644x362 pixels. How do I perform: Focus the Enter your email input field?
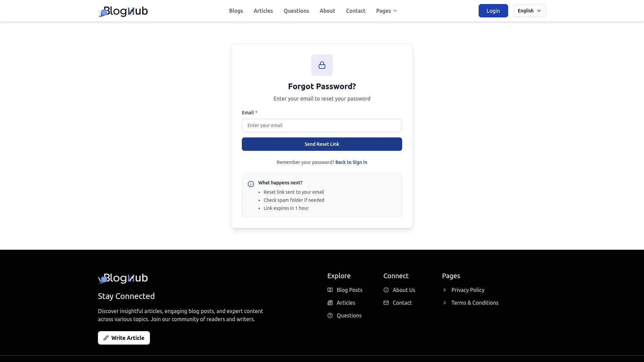tap(322, 125)
